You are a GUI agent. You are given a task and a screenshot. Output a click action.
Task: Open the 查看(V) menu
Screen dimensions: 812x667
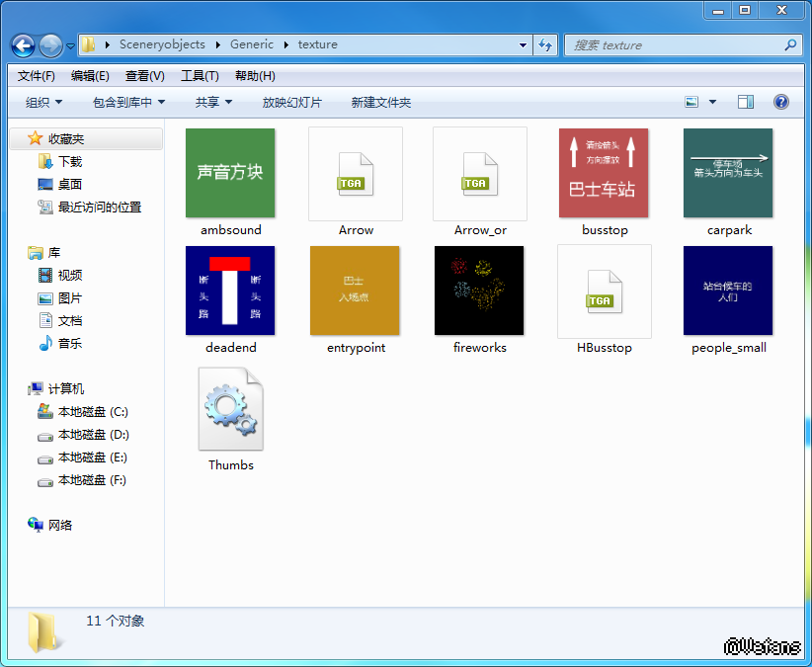pyautogui.click(x=145, y=76)
